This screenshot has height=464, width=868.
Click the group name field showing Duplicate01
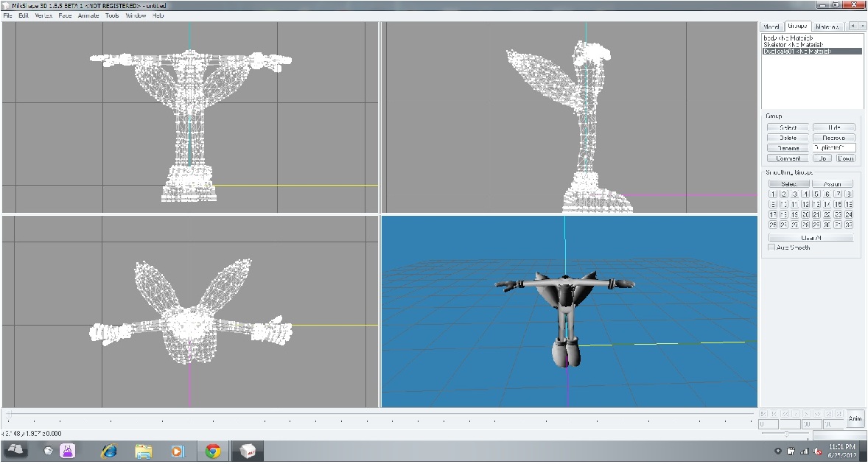[x=833, y=147]
